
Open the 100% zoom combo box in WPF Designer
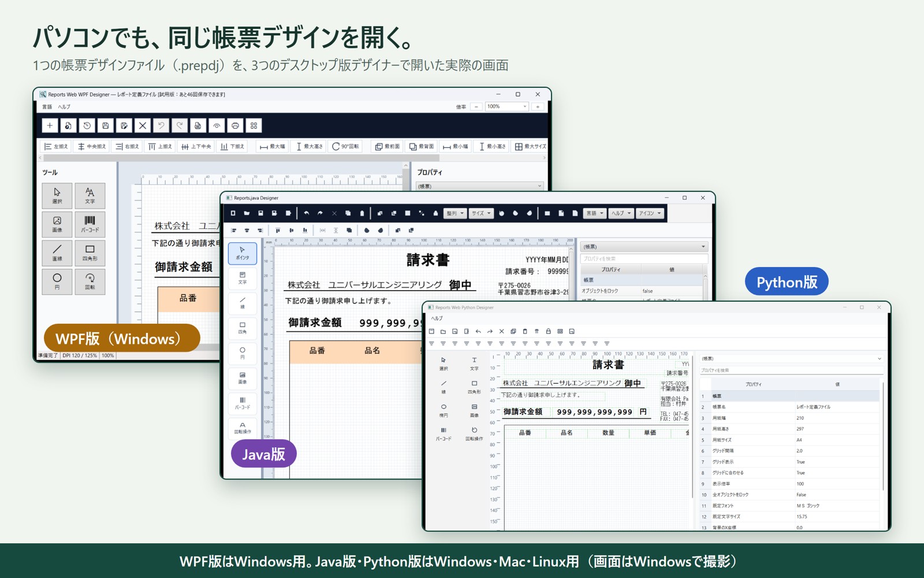[506, 106]
